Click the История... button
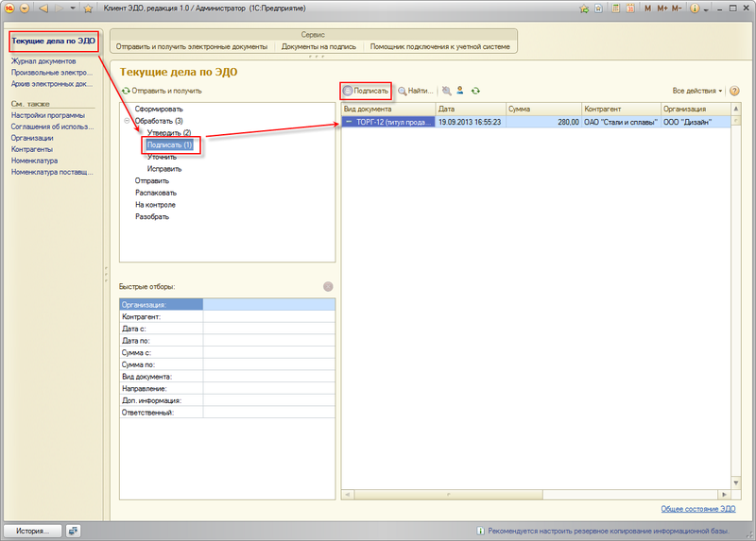Viewport: 756px width, 541px height. point(33,531)
